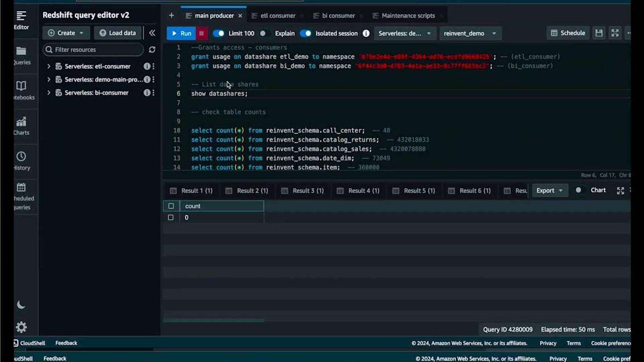Expand the results pane to full screen
The width and height of the screenshot is (644, 362).
point(620,190)
